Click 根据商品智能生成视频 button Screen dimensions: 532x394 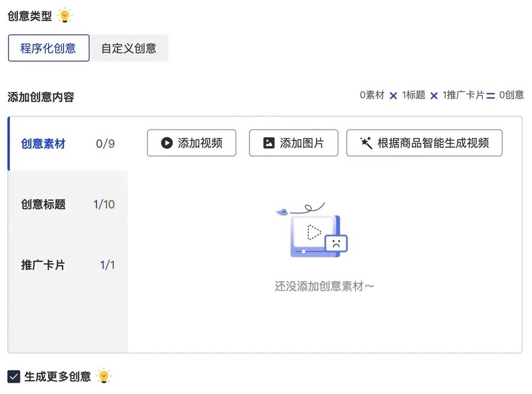(x=425, y=143)
